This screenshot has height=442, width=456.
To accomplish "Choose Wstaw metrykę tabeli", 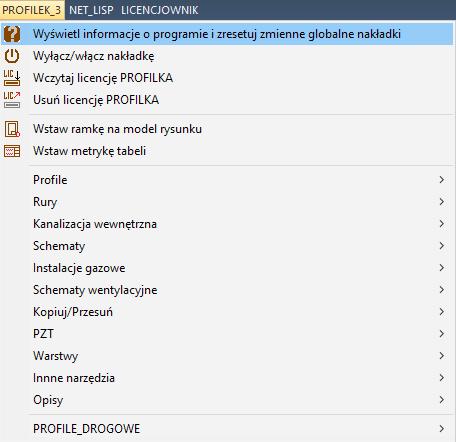I will pyautogui.click(x=228, y=151).
